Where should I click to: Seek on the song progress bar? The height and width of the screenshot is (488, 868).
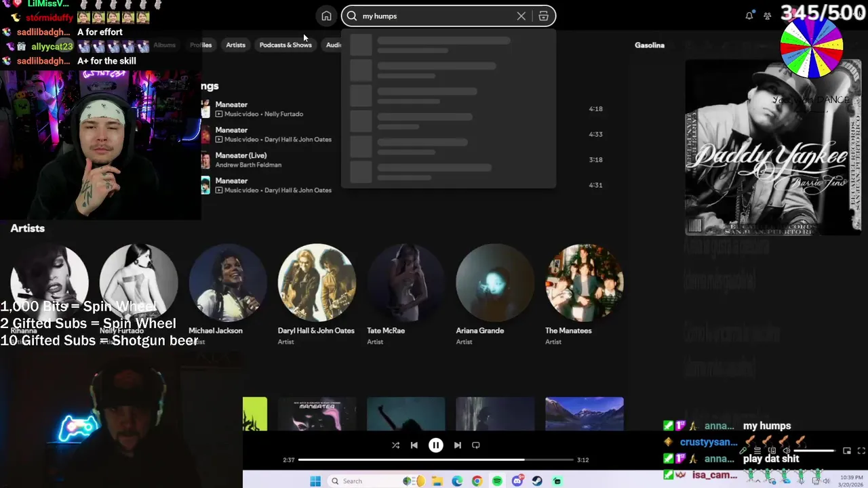click(x=436, y=460)
